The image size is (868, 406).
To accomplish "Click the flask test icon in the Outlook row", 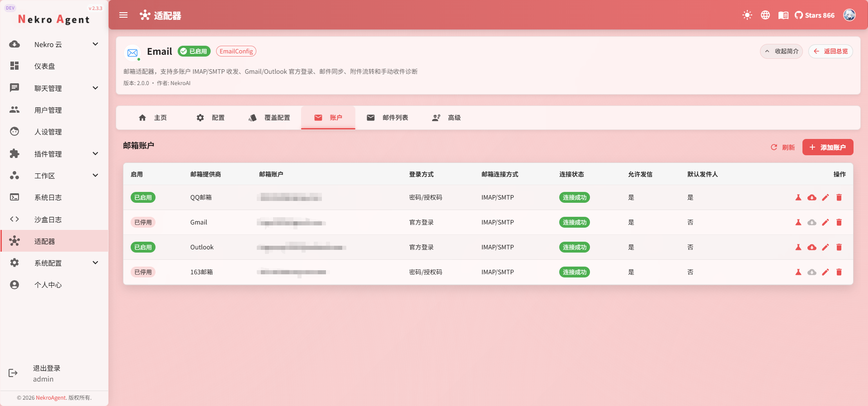I will tap(798, 247).
